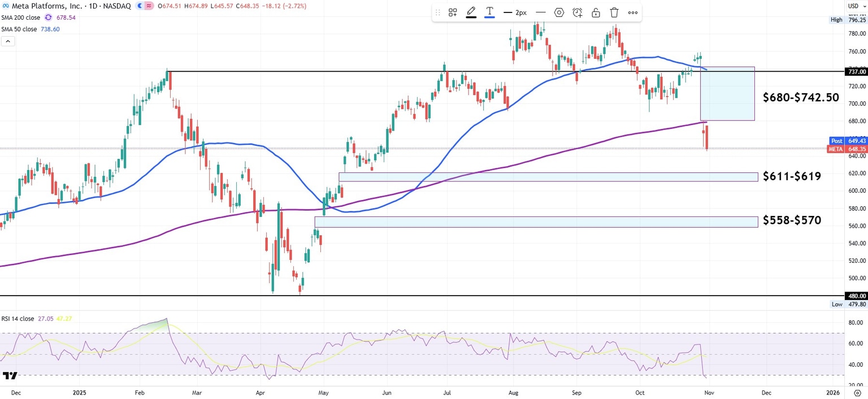Open the drawing settings hexagon icon

click(559, 12)
